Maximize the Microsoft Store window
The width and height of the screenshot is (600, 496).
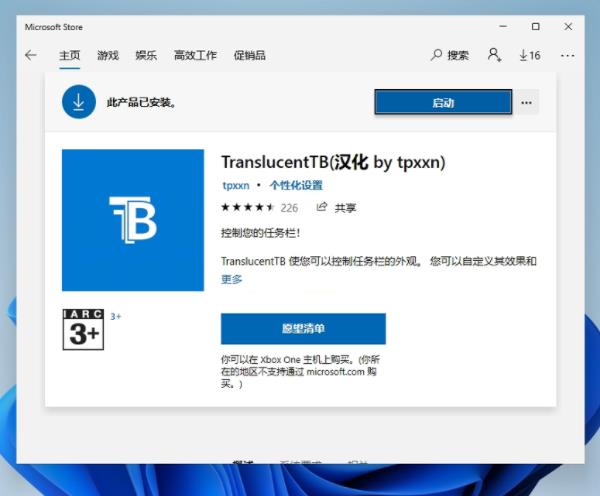click(536, 26)
